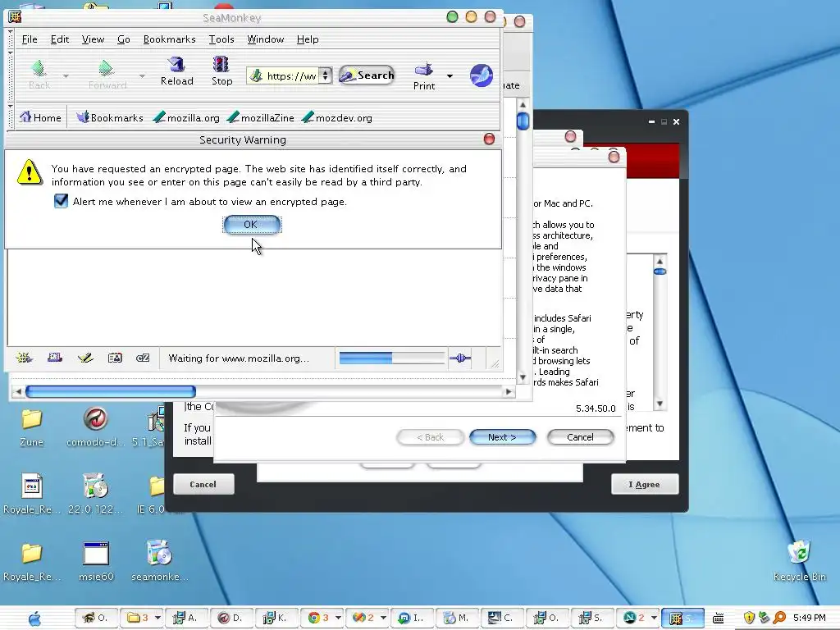The image size is (840, 630).
Task: Close the Security Warning dialog
Action: coord(489,139)
